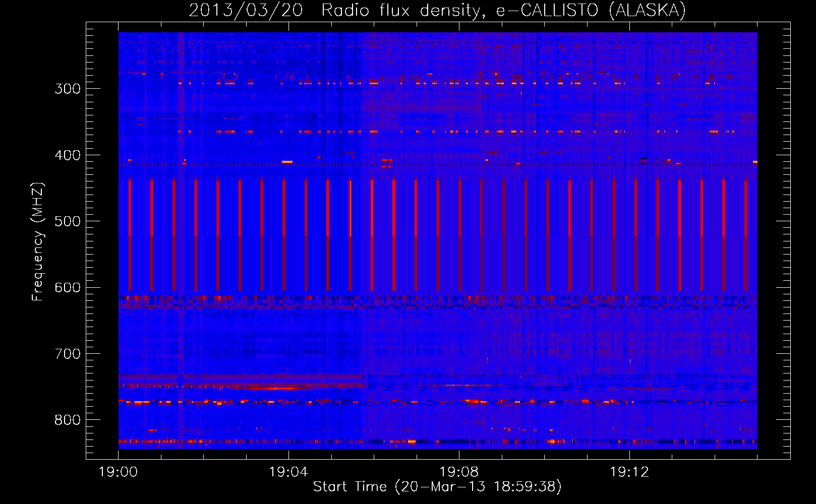Click the 'Frequency (MHZ)' axis label
816x504 pixels.
(x=38, y=242)
